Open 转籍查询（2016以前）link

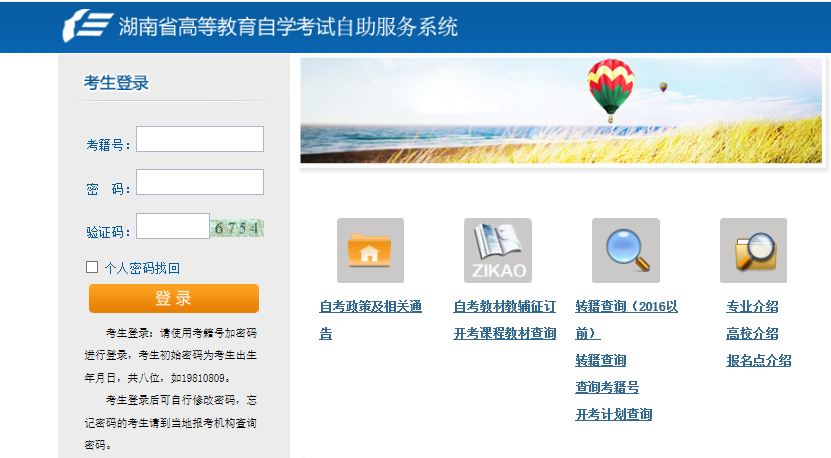coord(626,307)
